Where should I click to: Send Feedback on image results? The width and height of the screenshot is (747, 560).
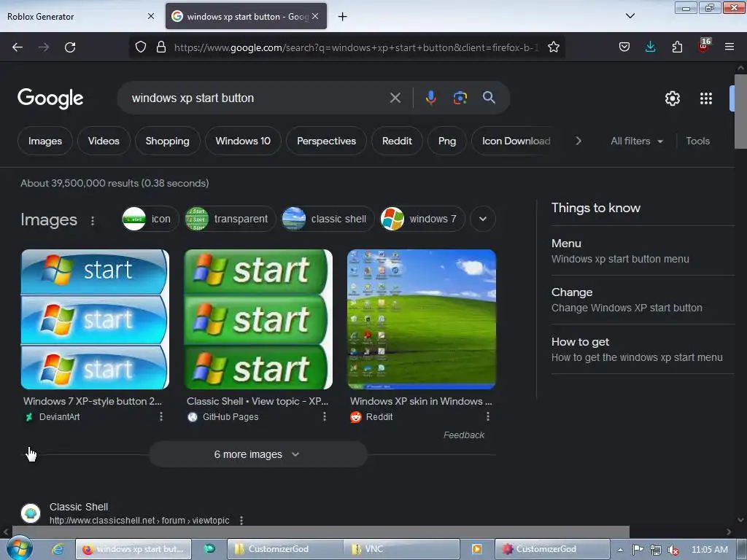tap(463, 435)
